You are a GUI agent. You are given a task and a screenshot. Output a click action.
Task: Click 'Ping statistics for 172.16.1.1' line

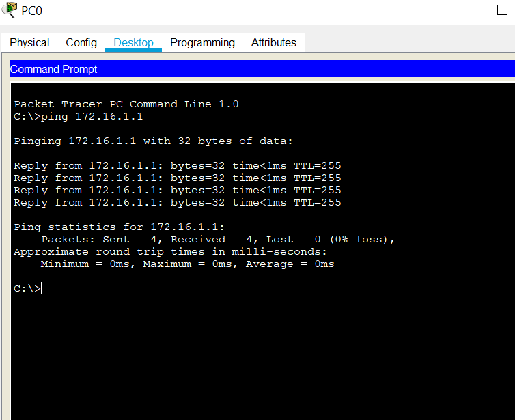(x=119, y=227)
